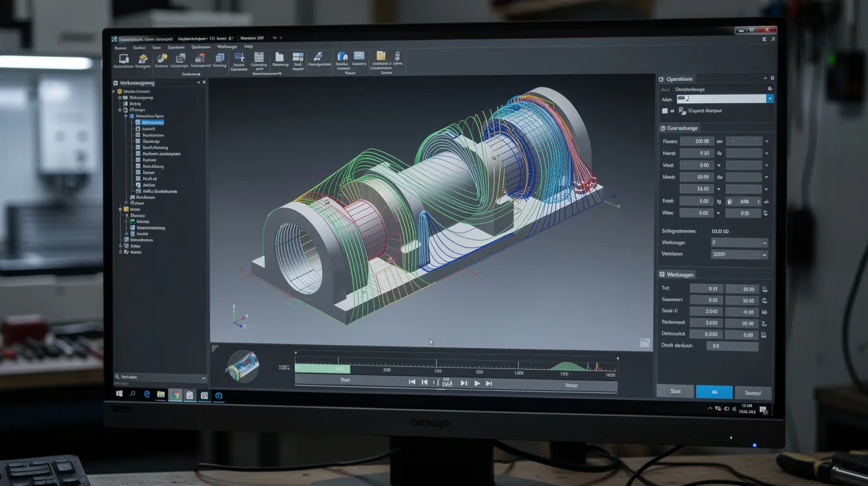The width and height of the screenshot is (868, 486).
Task: Toggle the checkbox under the Operations dropdown
Action: [664, 111]
